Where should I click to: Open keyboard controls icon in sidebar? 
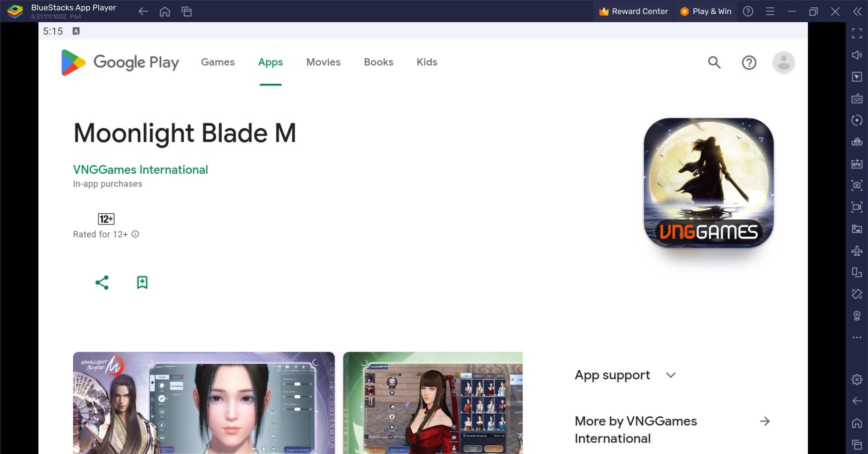tap(857, 99)
